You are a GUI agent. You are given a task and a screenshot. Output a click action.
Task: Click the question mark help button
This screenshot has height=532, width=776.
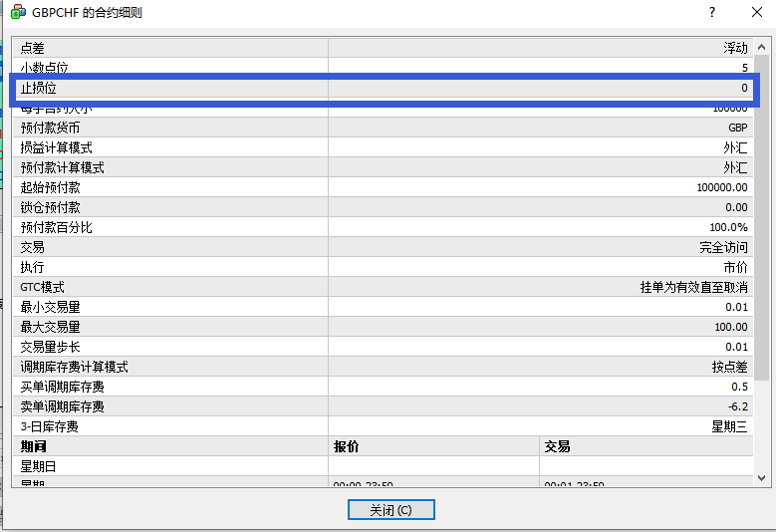[x=712, y=13]
